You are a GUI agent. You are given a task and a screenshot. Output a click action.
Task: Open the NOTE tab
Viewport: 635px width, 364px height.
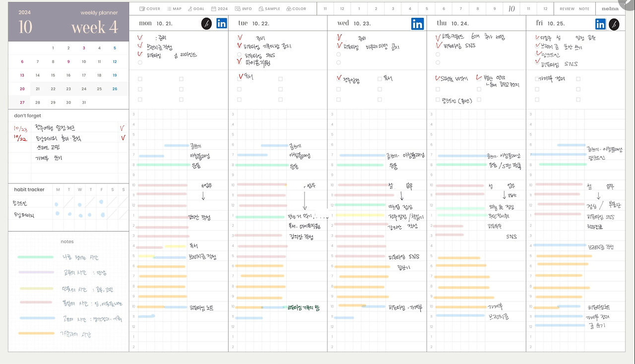pyautogui.click(x=584, y=9)
